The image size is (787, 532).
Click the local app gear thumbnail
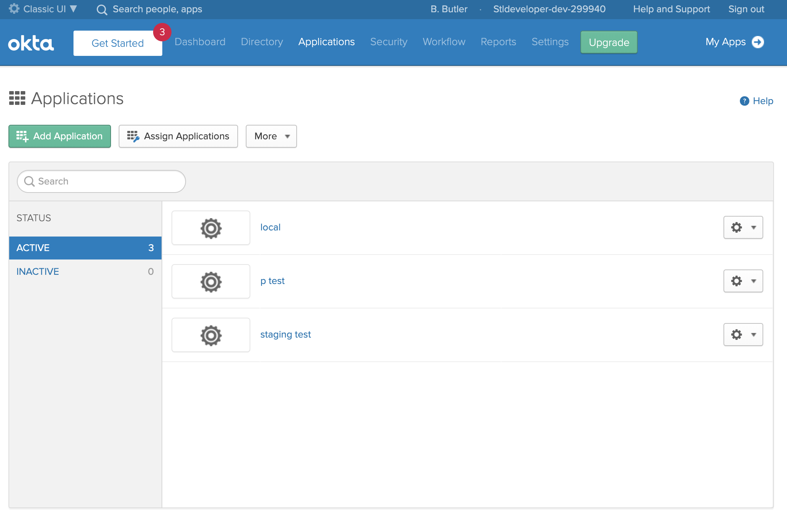click(211, 228)
